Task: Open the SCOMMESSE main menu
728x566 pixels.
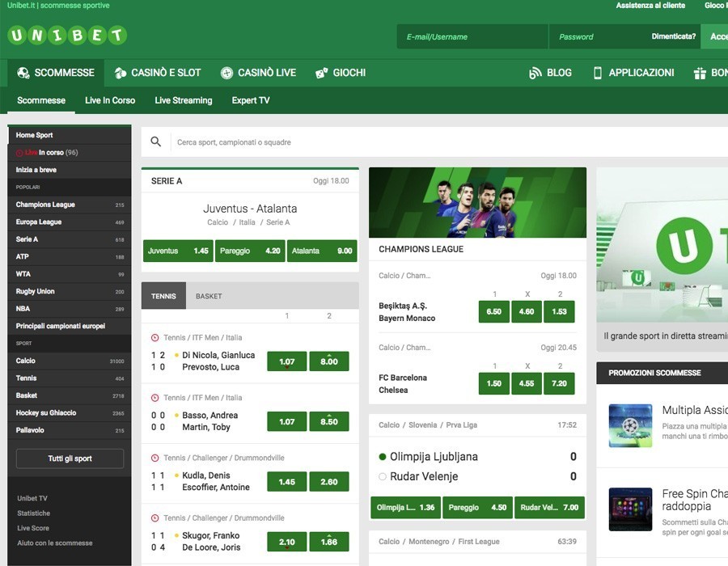Action: (56, 73)
